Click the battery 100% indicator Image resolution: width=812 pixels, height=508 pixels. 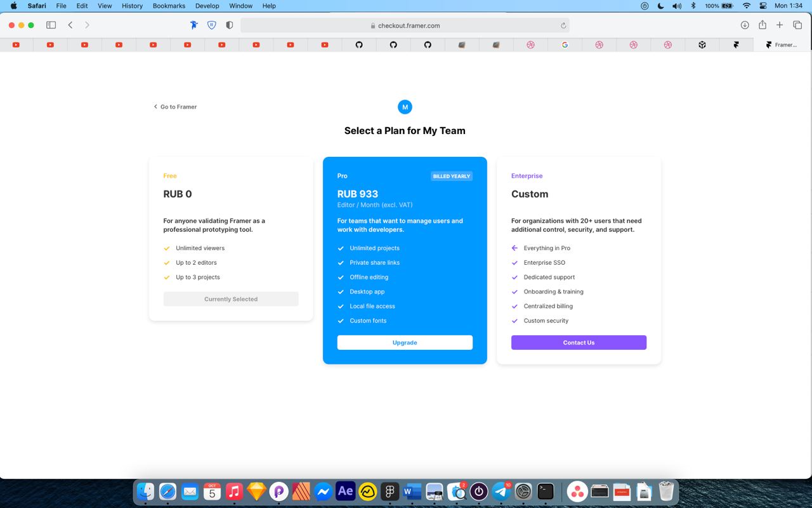719,6
